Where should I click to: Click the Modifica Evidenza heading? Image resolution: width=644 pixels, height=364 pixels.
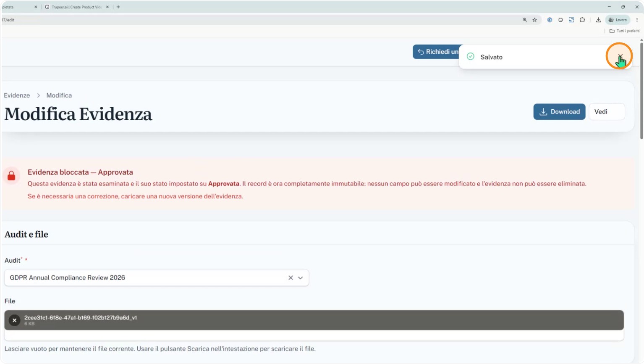point(78,114)
